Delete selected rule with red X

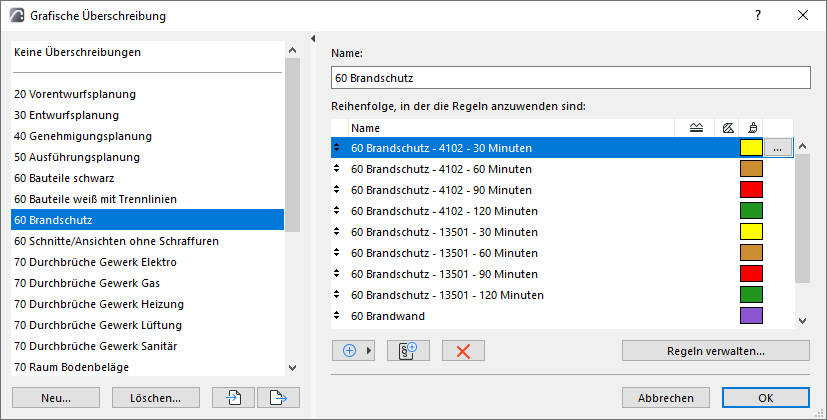(x=463, y=351)
